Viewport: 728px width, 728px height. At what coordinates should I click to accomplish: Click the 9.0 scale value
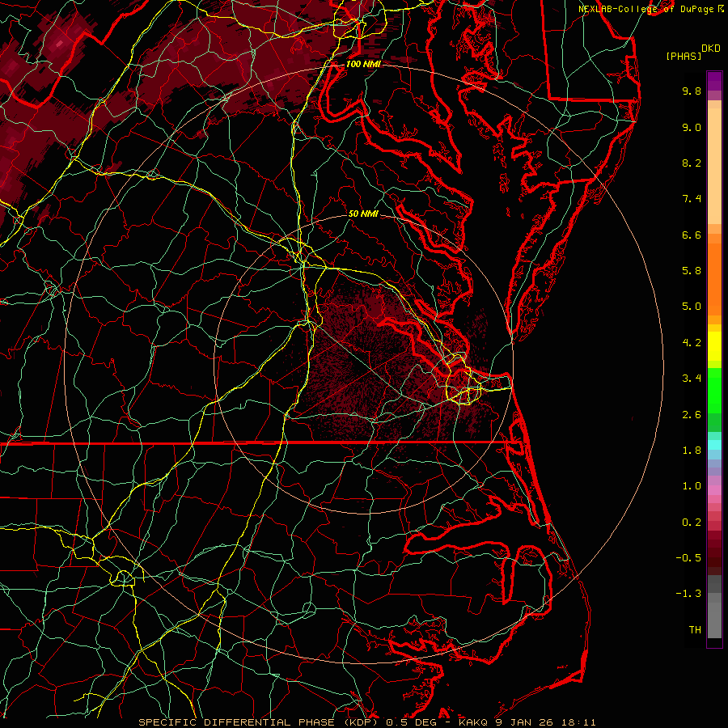click(x=692, y=127)
